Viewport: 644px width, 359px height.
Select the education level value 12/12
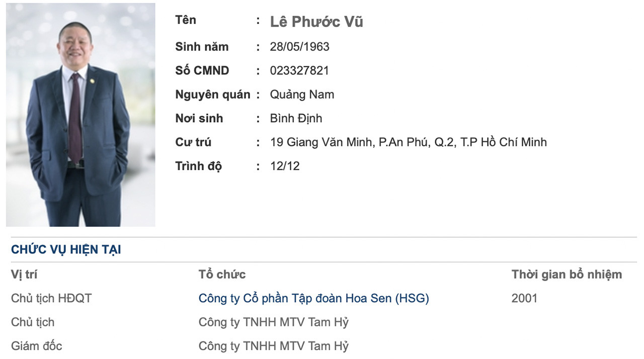[285, 166]
